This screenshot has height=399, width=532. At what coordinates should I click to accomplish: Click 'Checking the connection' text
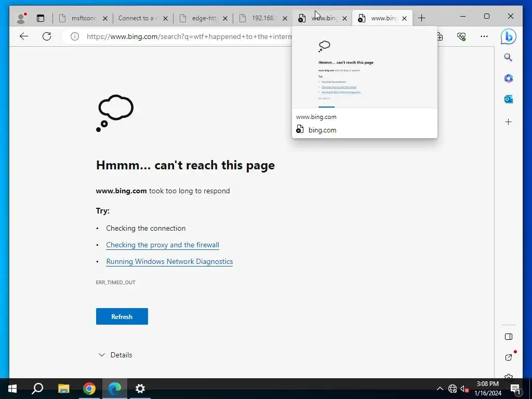146,229
